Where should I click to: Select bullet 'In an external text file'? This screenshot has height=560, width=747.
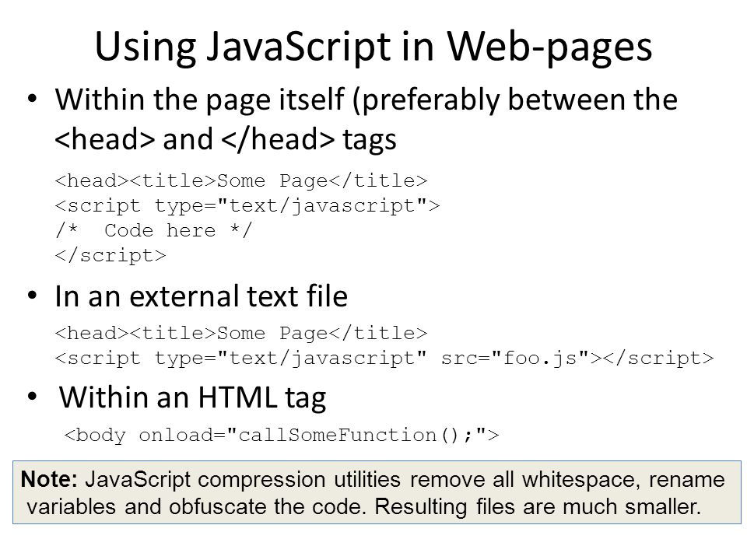tap(201, 296)
